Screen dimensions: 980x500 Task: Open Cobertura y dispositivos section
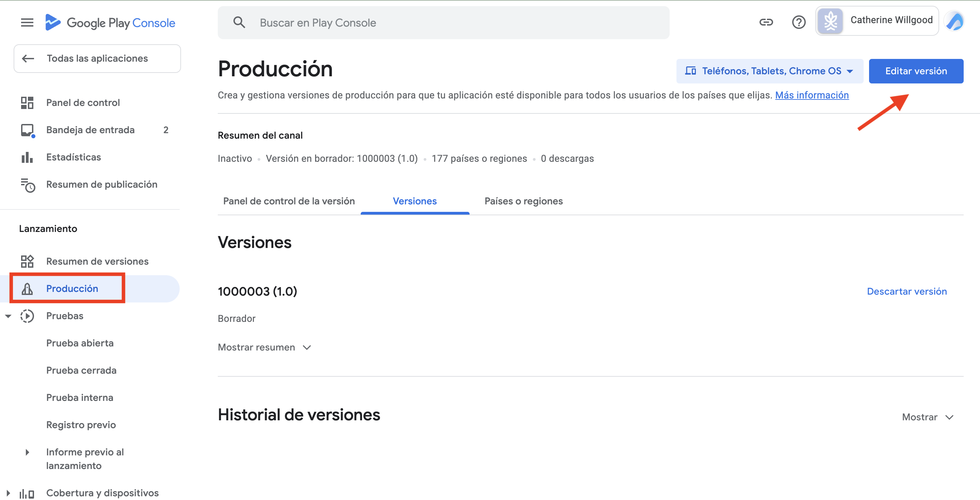pos(102,493)
